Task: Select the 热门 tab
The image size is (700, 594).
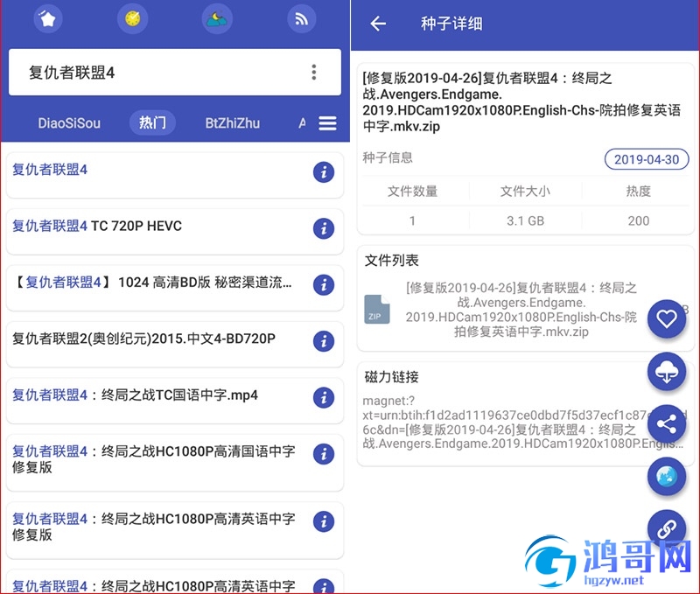Action: point(152,122)
